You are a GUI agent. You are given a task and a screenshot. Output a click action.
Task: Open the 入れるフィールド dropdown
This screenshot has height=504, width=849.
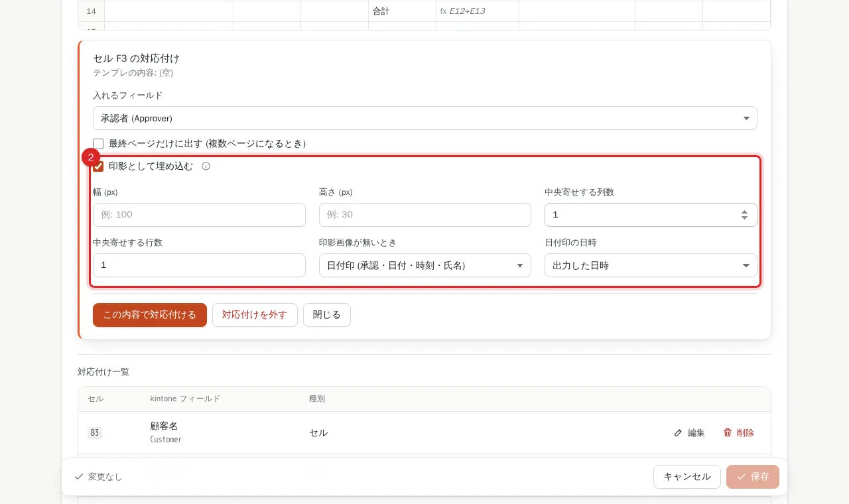point(425,118)
